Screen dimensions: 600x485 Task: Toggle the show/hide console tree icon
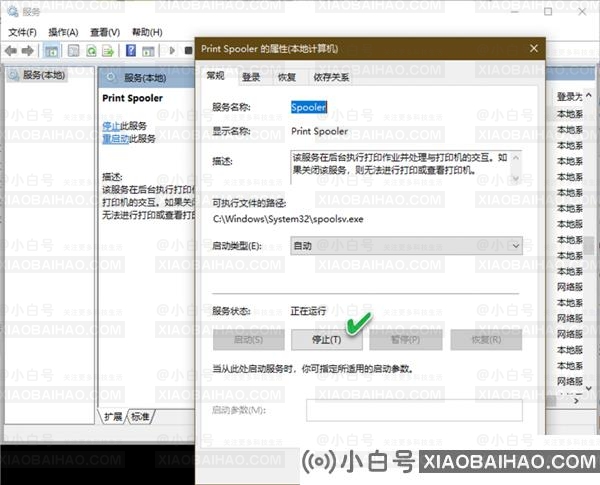tap(51, 51)
